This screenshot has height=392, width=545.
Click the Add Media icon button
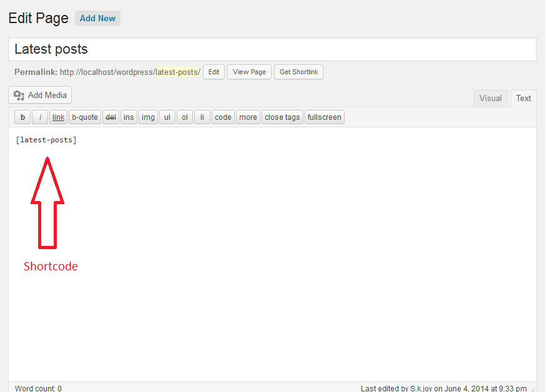40,95
